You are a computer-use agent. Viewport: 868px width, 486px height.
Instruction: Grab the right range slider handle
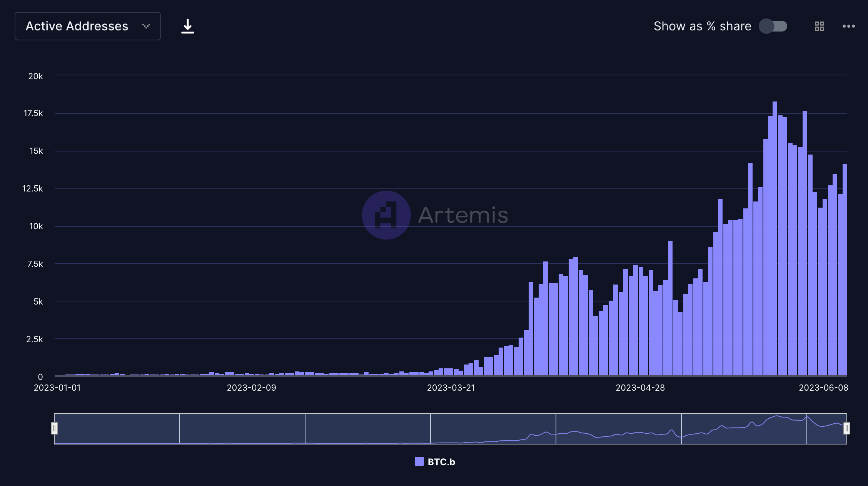coord(846,428)
